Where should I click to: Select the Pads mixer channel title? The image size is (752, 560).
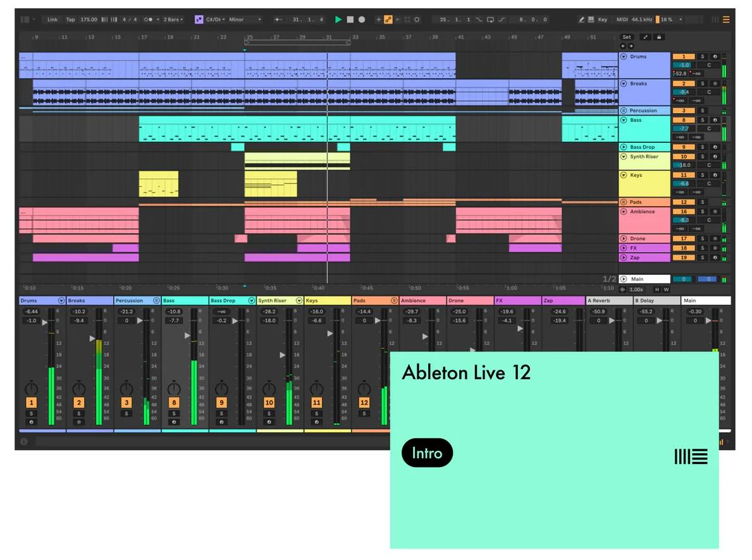[375, 301]
